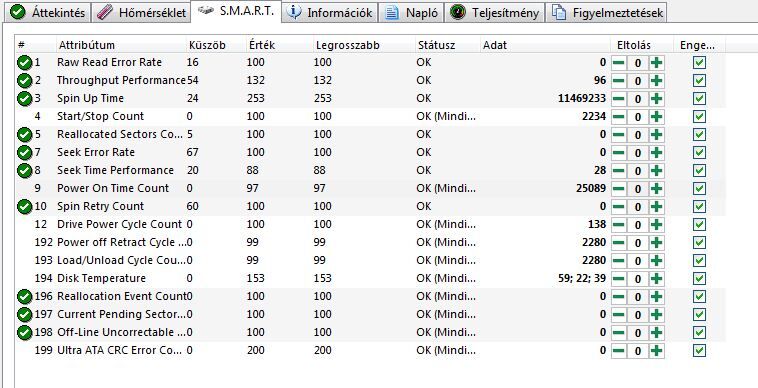This screenshot has height=388, width=758.
Task: Select the data value 11469233
Action: [582, 99]
